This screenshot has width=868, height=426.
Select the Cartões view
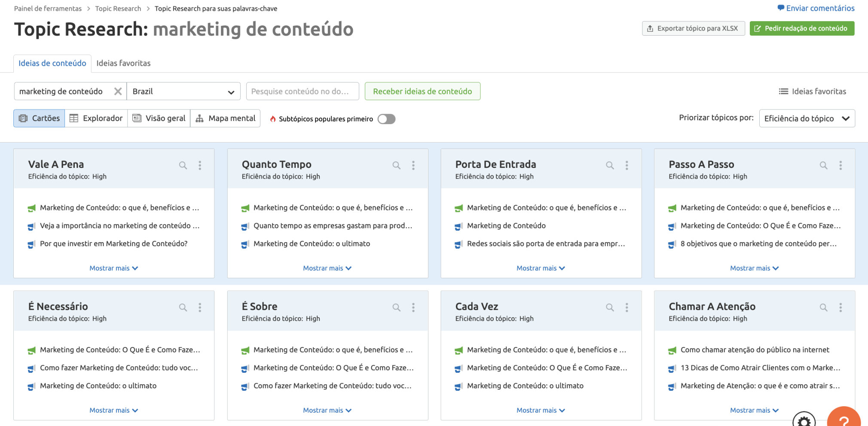[39, 118]
